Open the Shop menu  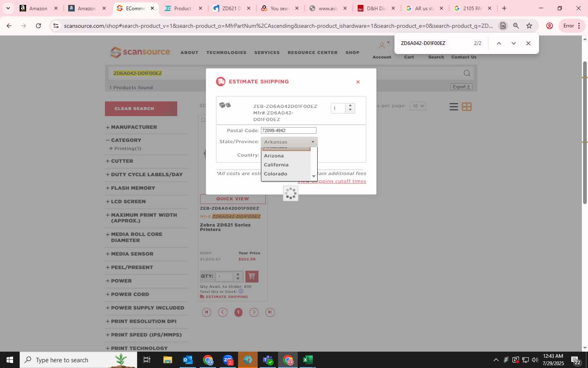click(x=352, y=53)
